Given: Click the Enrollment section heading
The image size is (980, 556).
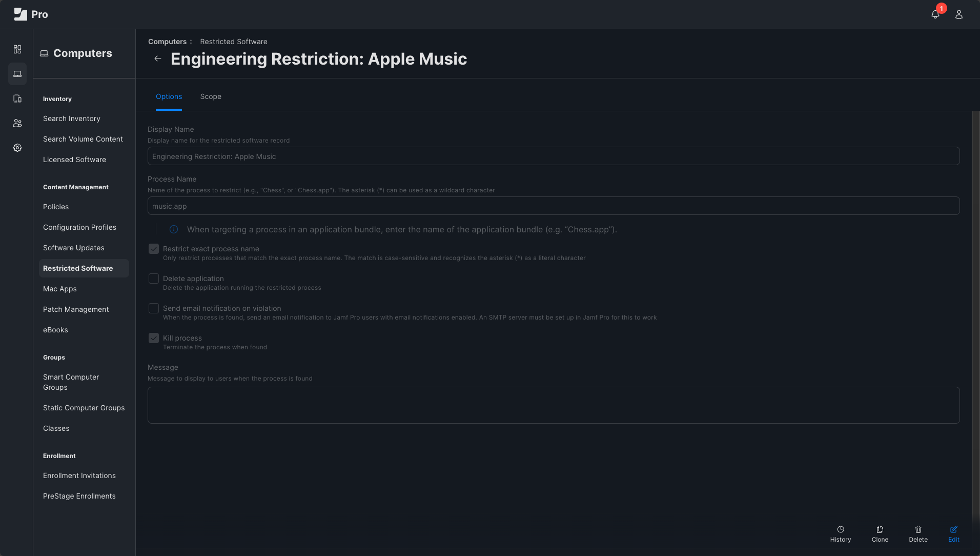Looking at the screenshot, I should (59, 456).
